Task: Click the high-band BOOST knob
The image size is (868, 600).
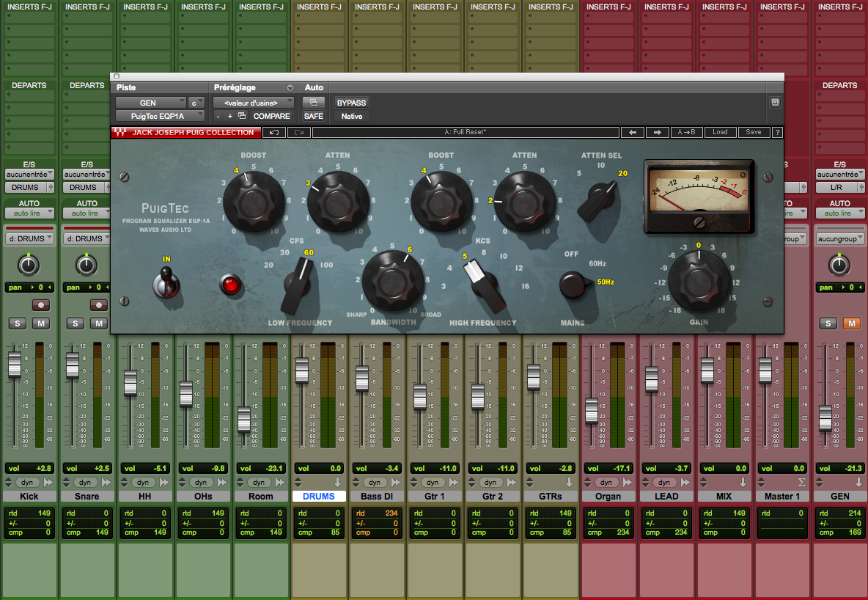Action: [x=441, y=201]
